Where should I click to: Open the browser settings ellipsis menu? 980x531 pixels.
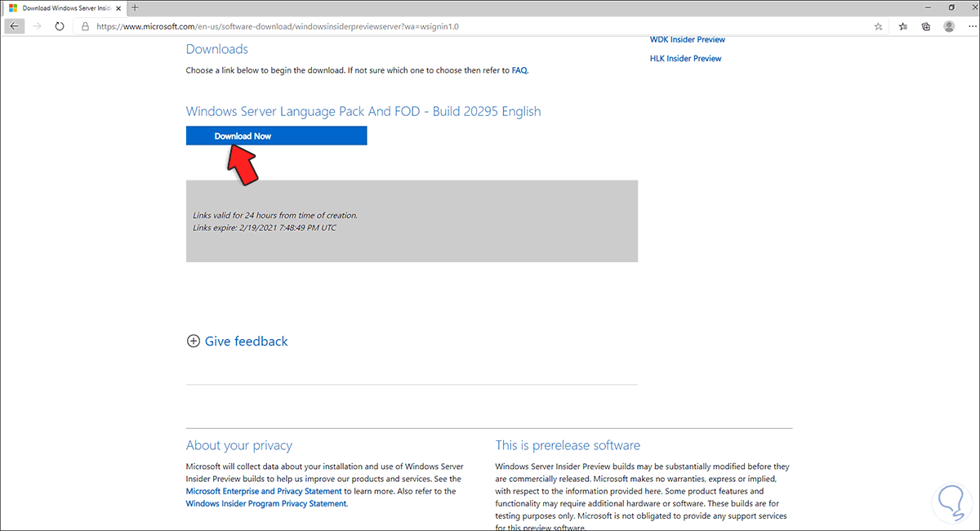coord(971,25)
